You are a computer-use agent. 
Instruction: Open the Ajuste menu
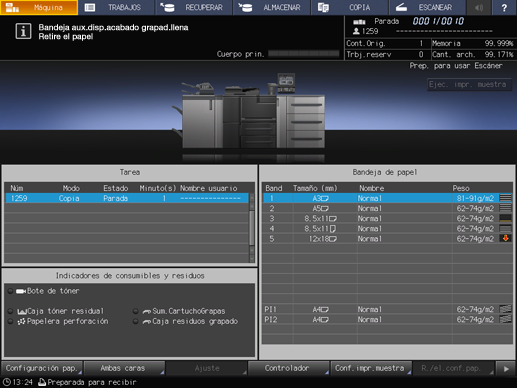pos(207,368)
